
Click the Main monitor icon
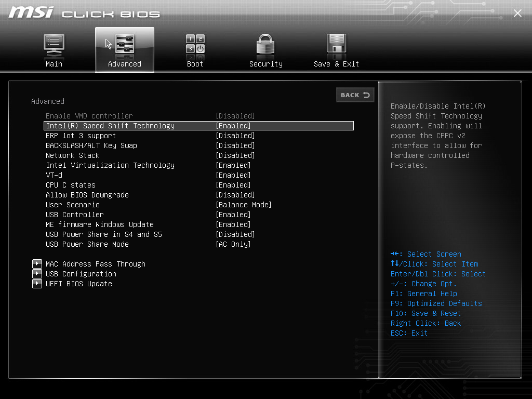(x=54, y=45)
